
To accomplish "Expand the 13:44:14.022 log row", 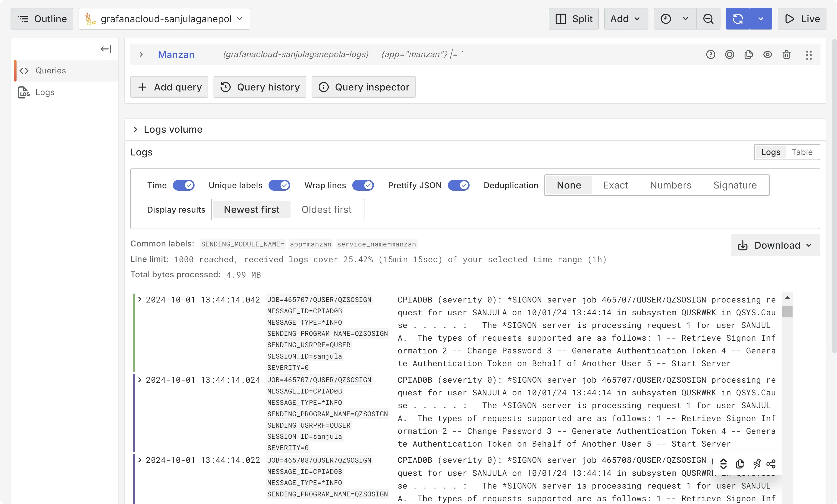I will [140, 460].
